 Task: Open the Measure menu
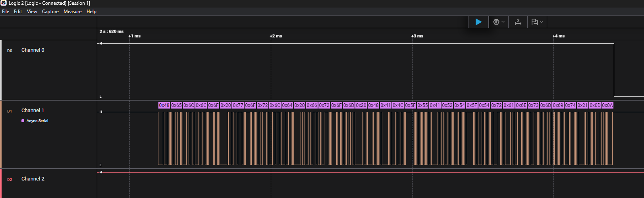pos(73,12)
